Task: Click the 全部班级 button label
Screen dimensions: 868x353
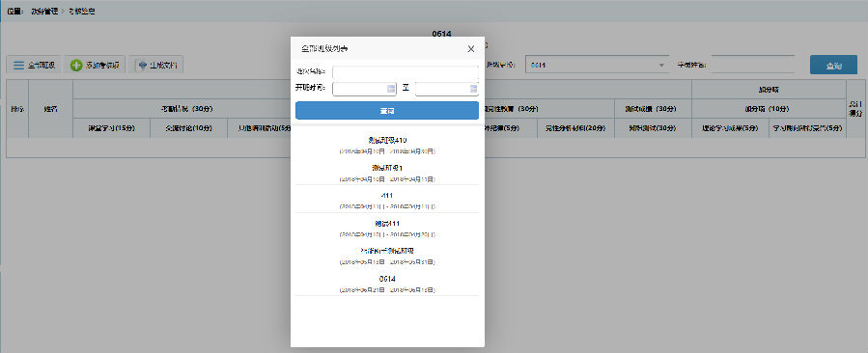Action: click(x=42, y=66)
